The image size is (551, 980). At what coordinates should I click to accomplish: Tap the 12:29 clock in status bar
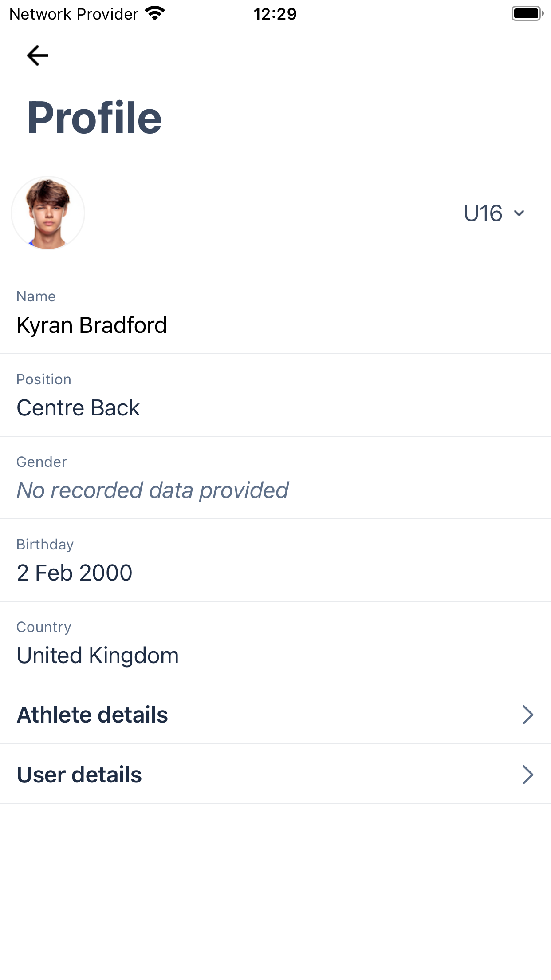(275, 14)
